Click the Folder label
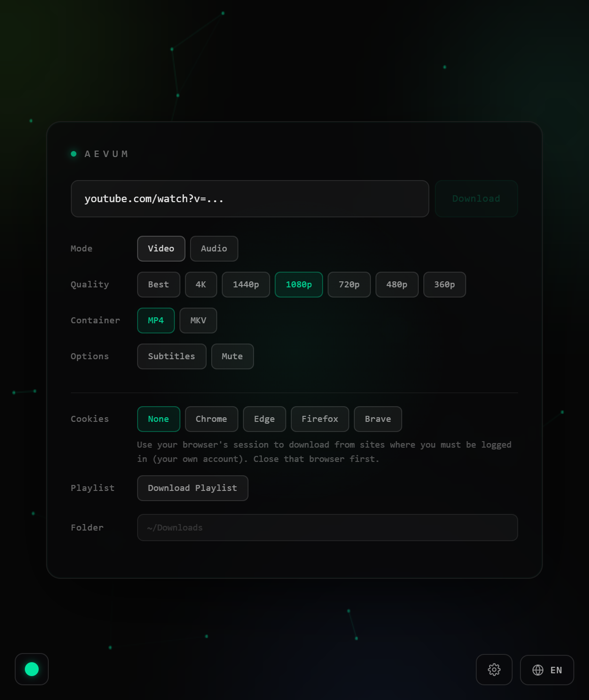Screen dimensions: 589x700 [87, 528]
